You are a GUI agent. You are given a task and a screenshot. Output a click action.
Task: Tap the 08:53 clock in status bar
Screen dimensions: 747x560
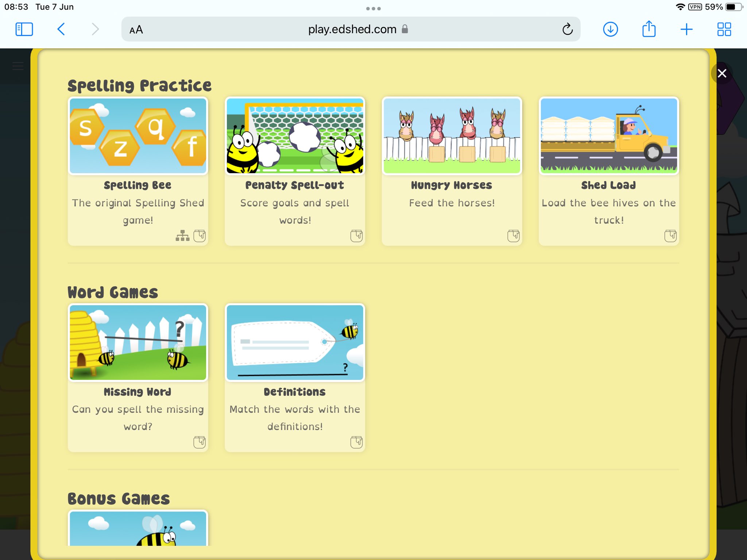(16, 7)
